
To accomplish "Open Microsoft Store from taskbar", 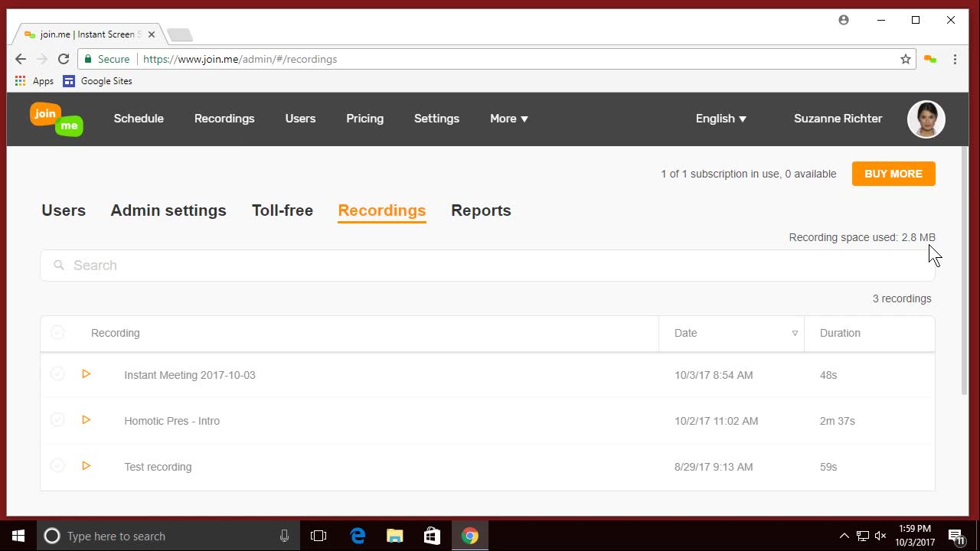I will click(x=432, y=536).
